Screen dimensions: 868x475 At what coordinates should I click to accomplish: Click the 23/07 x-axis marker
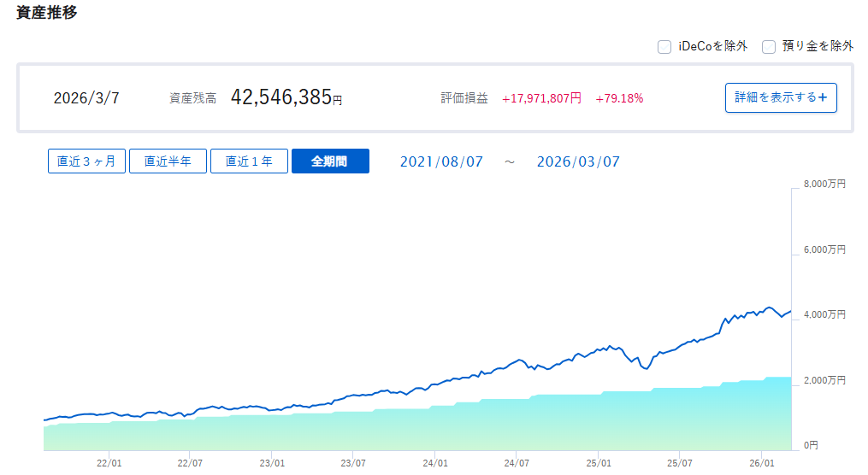[353, 463]
